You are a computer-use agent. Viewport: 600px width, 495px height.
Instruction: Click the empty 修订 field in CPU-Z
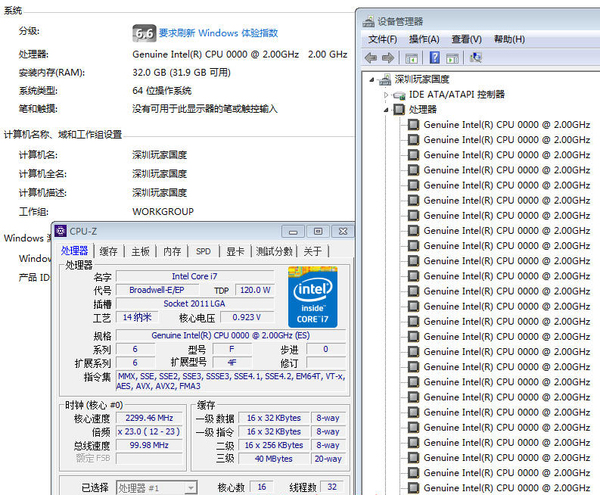[x=326, y=363]
